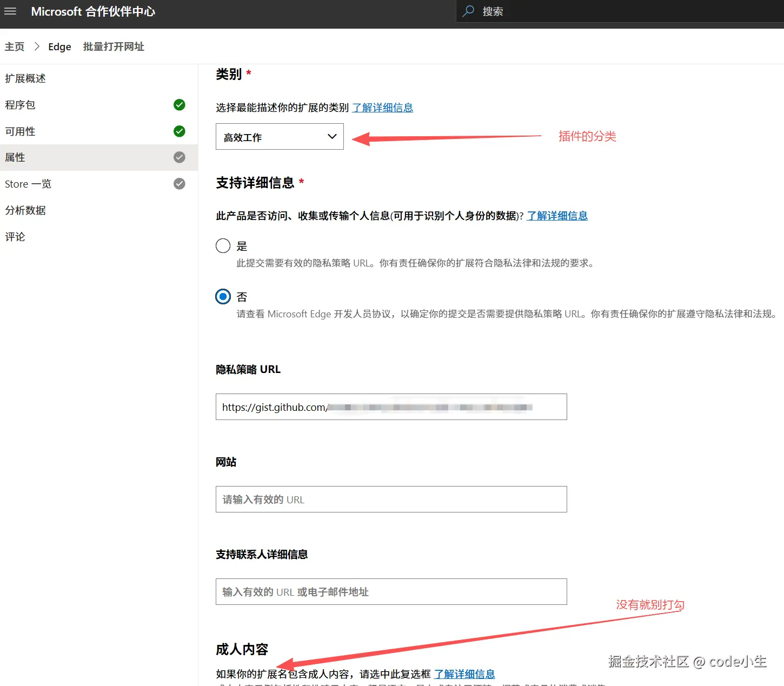Open 了解详细信息 link for personal information question
The image size is (784, 686).
557,216
